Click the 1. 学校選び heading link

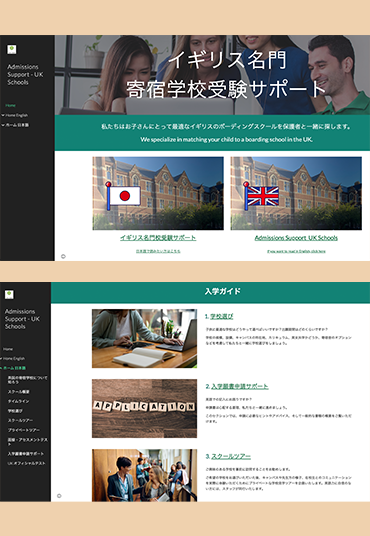pos(222,317)
